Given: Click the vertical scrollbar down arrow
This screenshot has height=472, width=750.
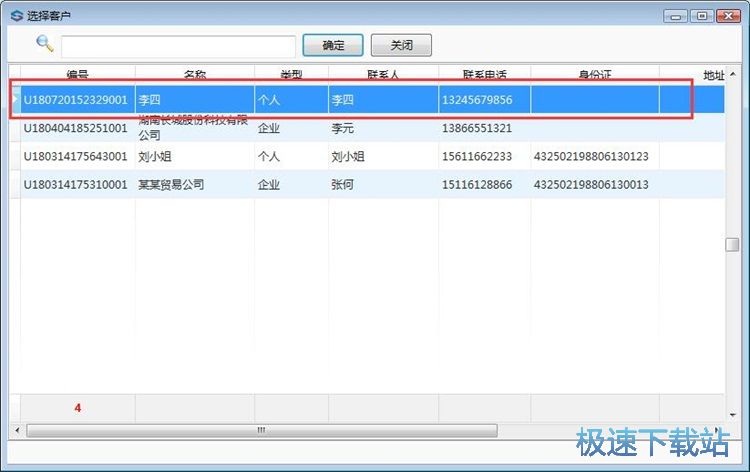Looking at the screenshot, I should point(732,415).
